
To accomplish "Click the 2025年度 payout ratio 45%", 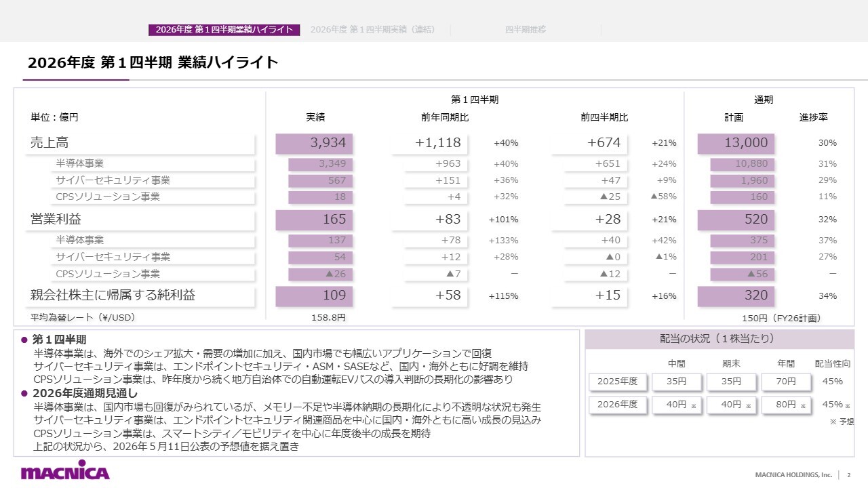I will tap(832, 382).
